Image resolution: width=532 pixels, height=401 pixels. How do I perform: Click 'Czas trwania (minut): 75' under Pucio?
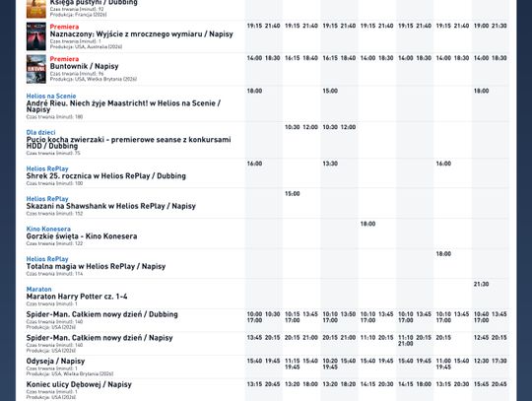point(53,154)
